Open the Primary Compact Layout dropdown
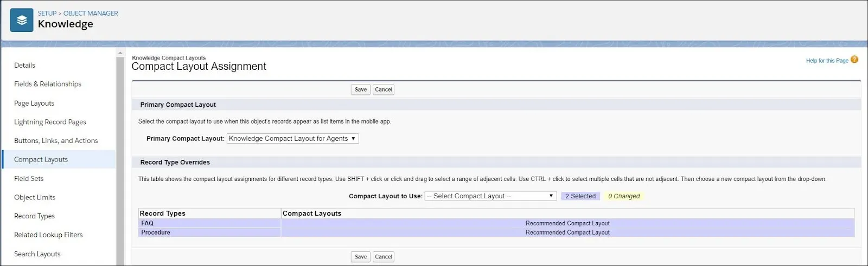Image resolution: width=868 pixels, height=266 pixels. (293, 139)
